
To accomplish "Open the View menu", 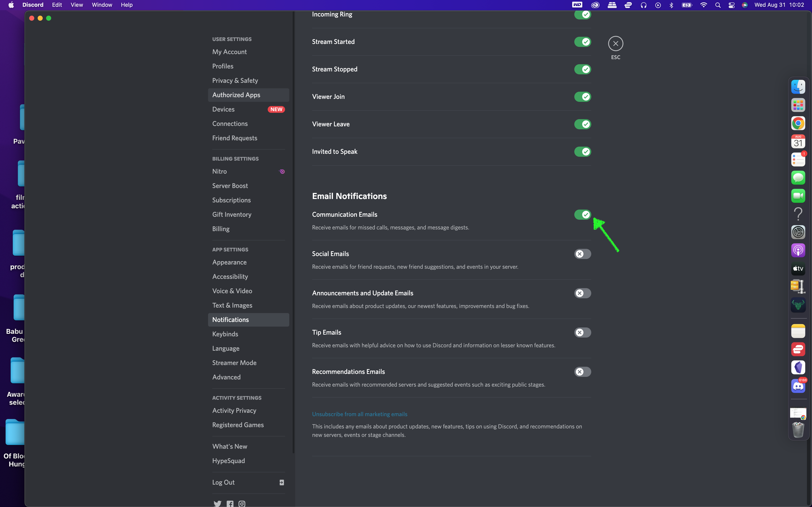I will pyautogui.click(x=77, y=5).
